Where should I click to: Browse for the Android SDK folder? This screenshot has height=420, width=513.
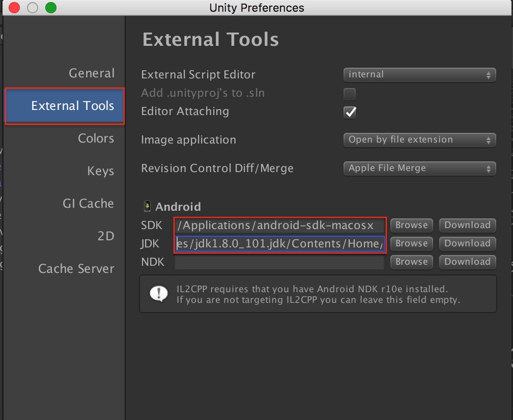point(412,225)
